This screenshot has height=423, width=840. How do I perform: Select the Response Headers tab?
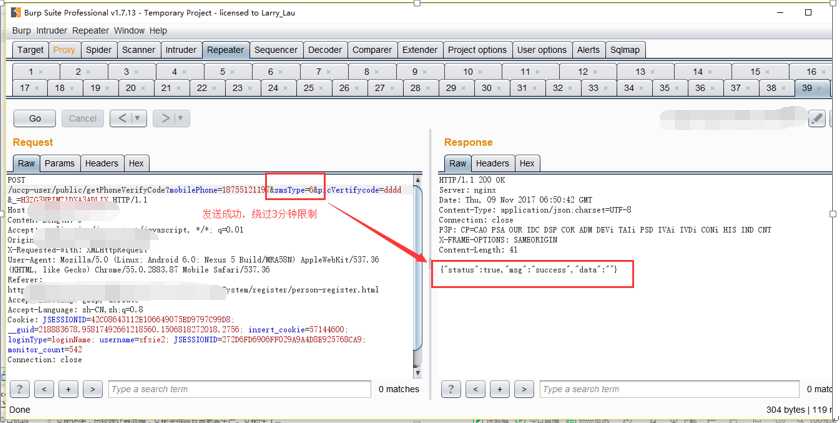pos(492,163)
